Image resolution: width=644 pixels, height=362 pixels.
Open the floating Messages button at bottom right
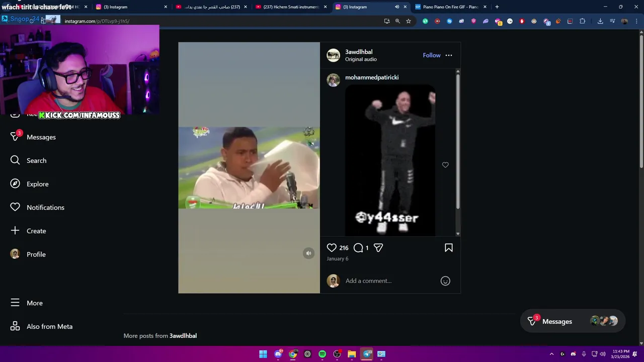click(573, 321)
